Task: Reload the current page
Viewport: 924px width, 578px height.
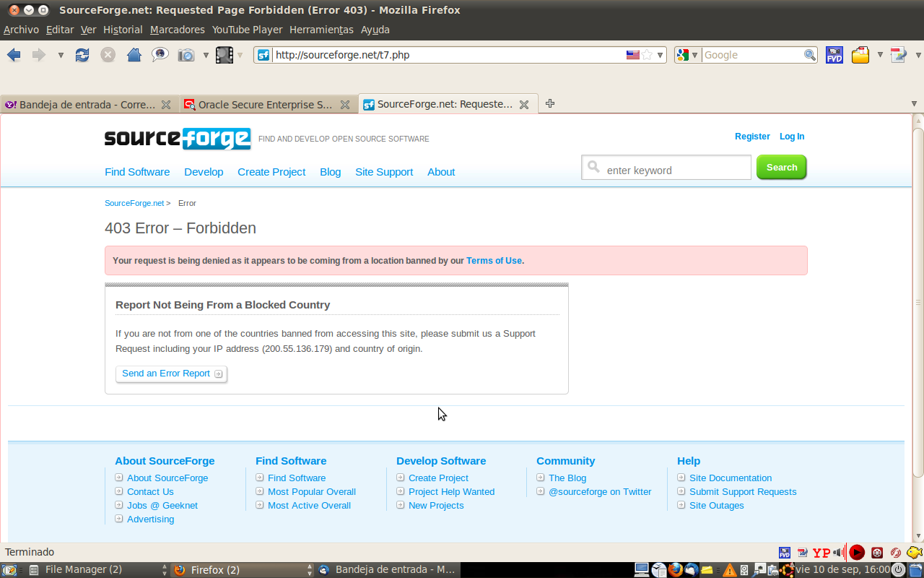Action: [x=82, y=55]
